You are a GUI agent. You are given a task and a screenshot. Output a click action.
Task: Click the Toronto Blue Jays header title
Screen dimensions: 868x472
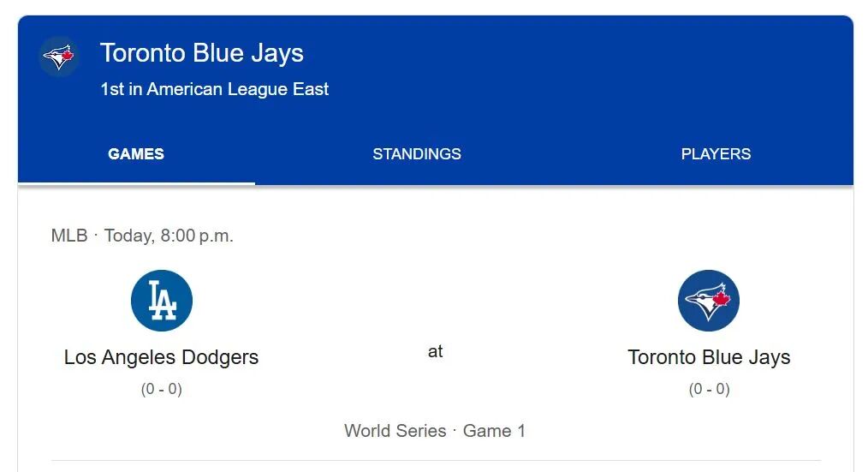pyautogui.click(x=202, y=53)
